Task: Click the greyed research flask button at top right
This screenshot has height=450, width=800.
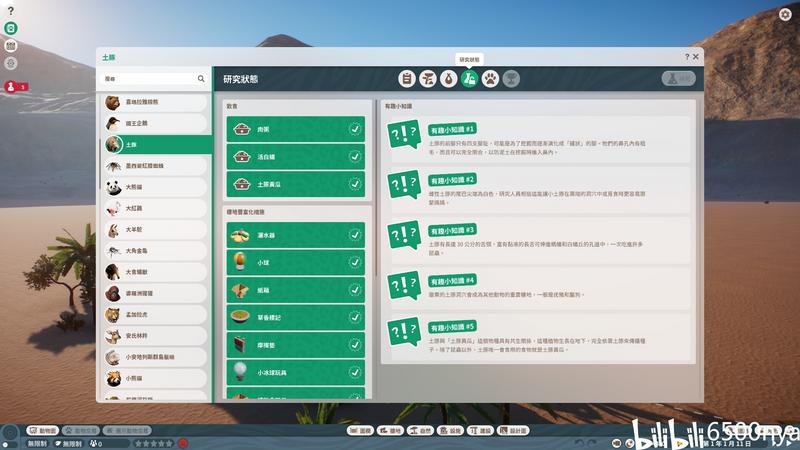Action: [x=679, y=79]
